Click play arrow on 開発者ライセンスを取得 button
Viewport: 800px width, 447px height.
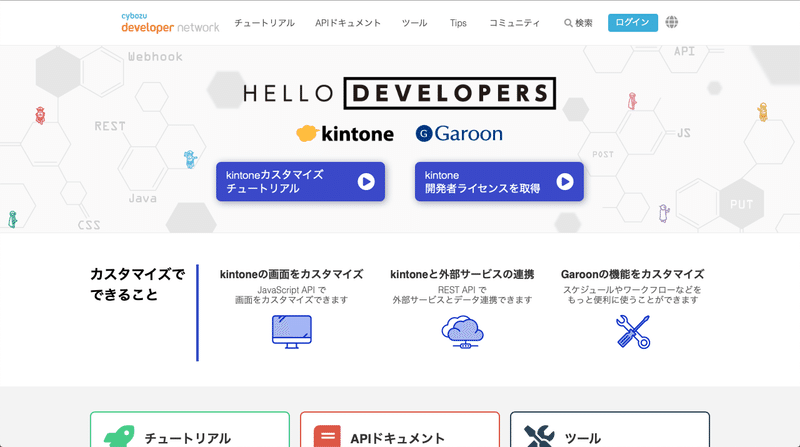coord(565,182)
